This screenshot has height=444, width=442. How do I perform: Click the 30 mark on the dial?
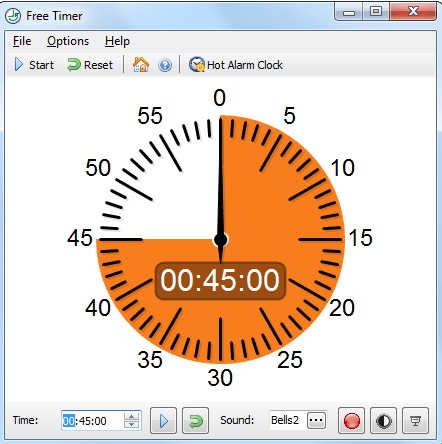220,378
